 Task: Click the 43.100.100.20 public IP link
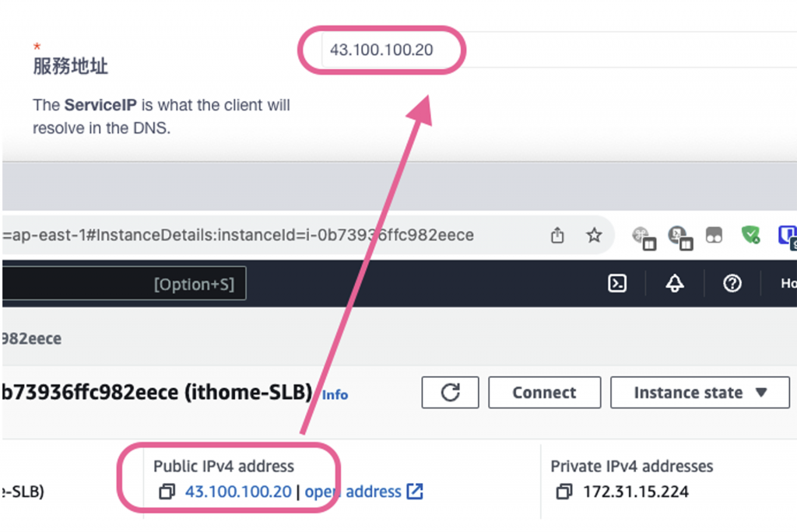pos(238,492)
